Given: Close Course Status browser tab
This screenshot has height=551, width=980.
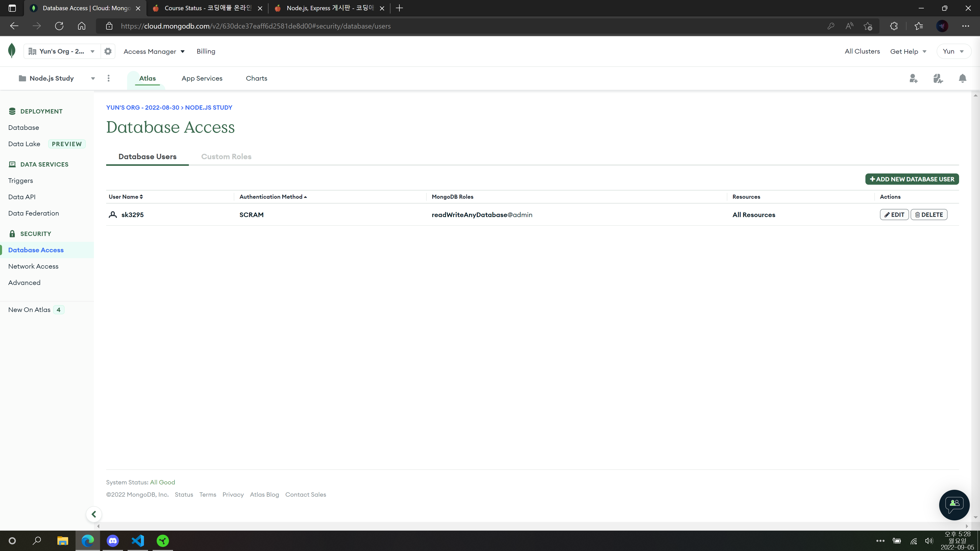Looking at the screenshot, I should [260, 8].
